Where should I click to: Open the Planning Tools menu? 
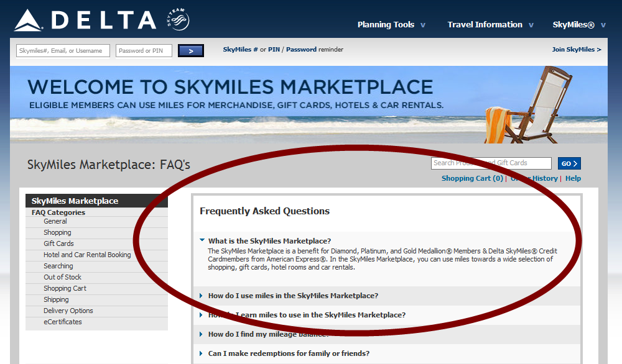391,25
